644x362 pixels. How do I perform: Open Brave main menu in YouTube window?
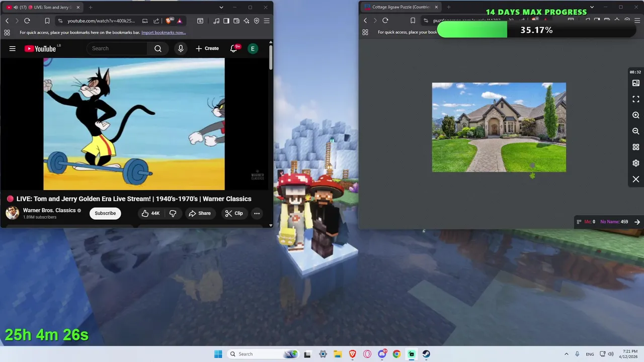coord(267,21)
